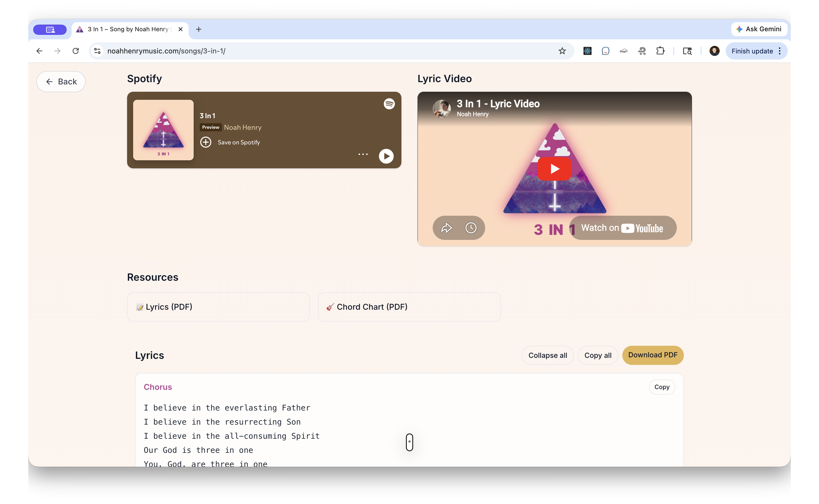Reload the page with the refresh icon
The height and width of the screenshot is (504, 819).
coord(76,51)
